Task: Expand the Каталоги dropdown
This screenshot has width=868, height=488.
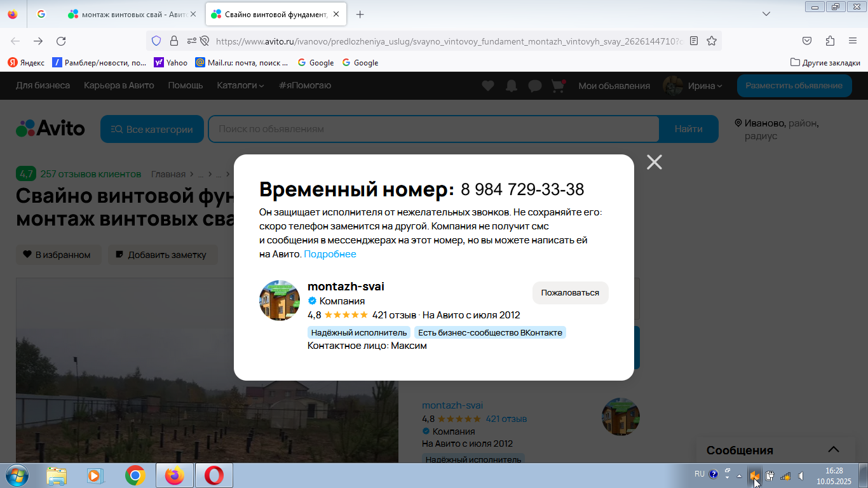Action: (241, 85)
